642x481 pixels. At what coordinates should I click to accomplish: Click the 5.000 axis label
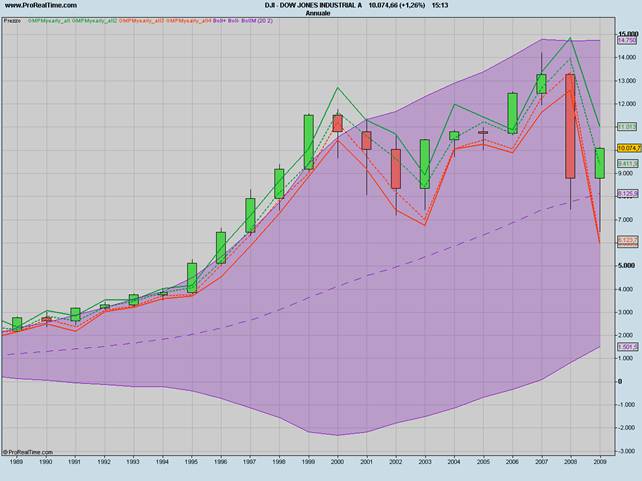[x=626, y=266]
